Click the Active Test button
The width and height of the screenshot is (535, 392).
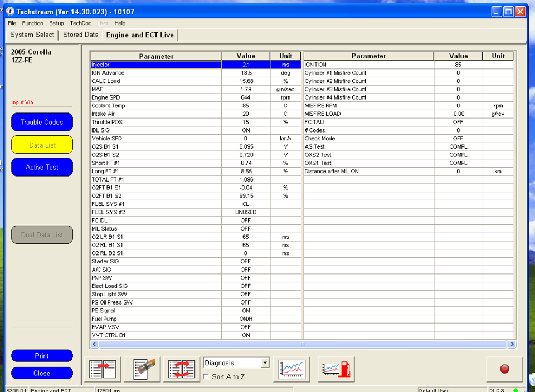42,167
